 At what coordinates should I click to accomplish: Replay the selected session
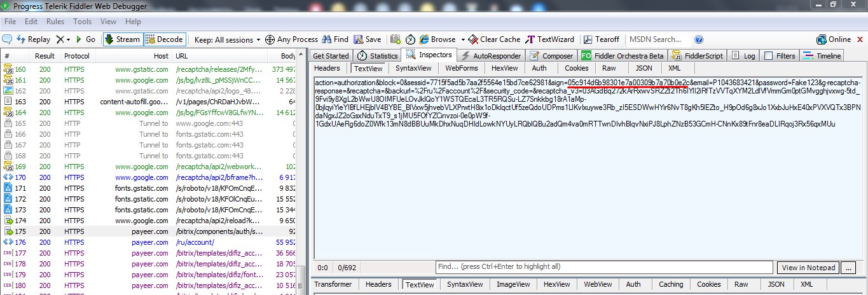pyautogui.click(x=33, y=39)
